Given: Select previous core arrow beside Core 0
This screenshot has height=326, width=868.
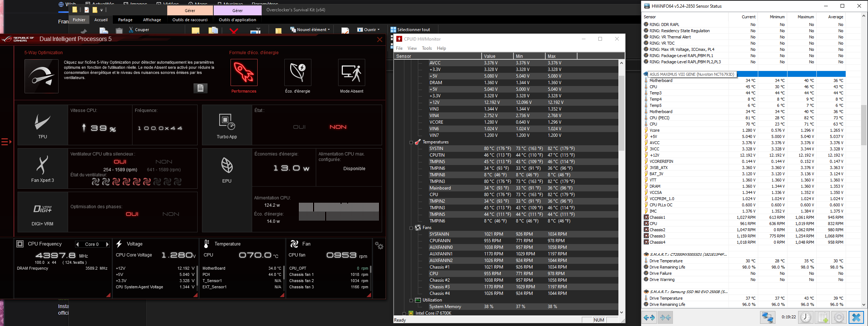Looking at the screenshot, I should (78, 244).
